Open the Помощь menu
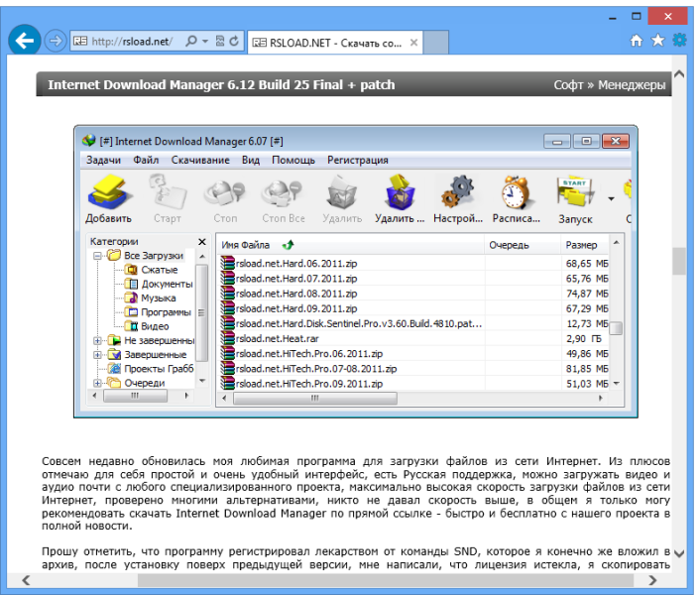 [293, 160]
